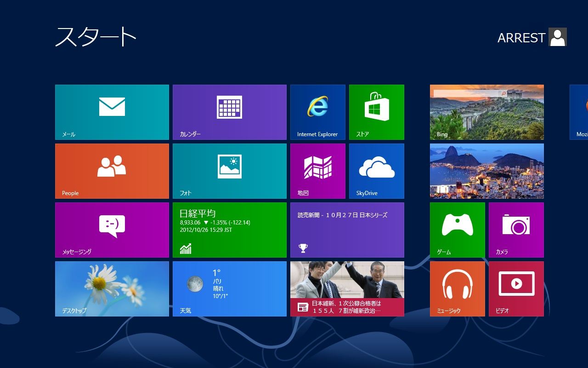
Task: Open the partially visible Mozilla tile
Action: coord(579,112)
